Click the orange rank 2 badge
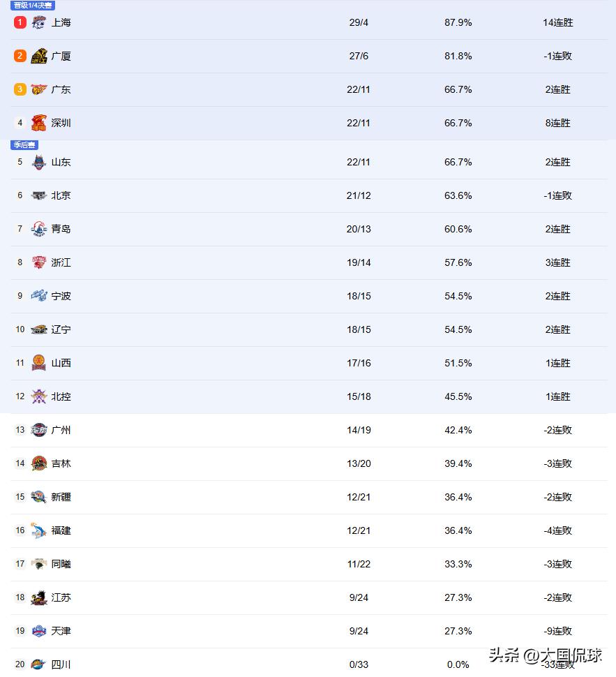Screen dimensions: 616x677 coord(20,56)
